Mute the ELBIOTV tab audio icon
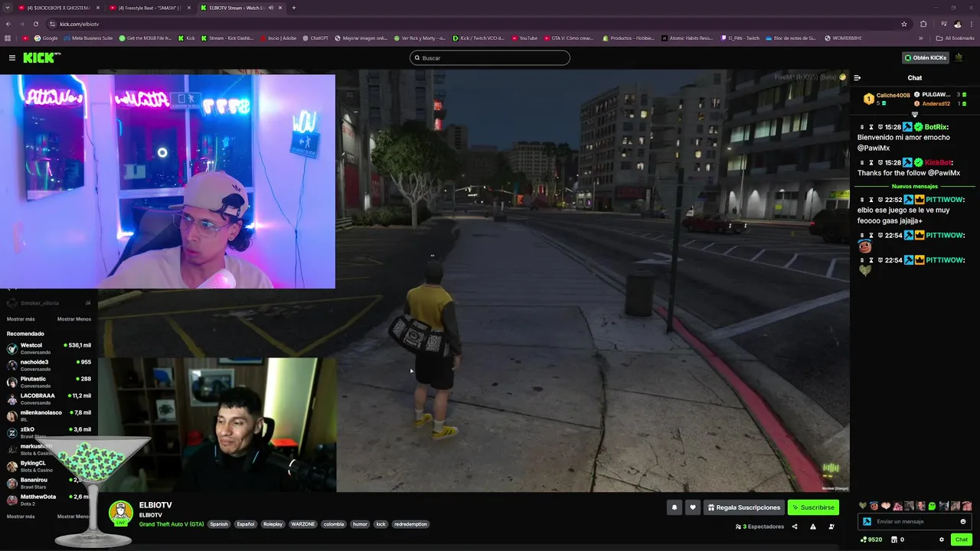The height and width of the screenshot is (551, 980). tap(271, 8)
